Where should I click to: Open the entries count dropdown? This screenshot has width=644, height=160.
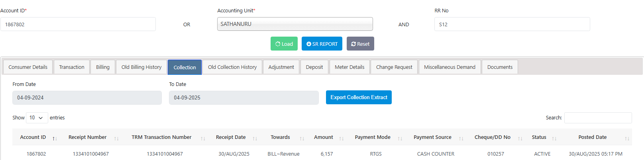click(37, 118)
